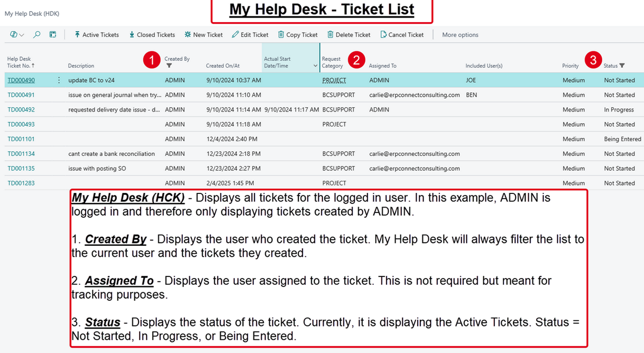
Task: Click BCSUPPORT category in TD000492 row
Action: click(339, 110)
